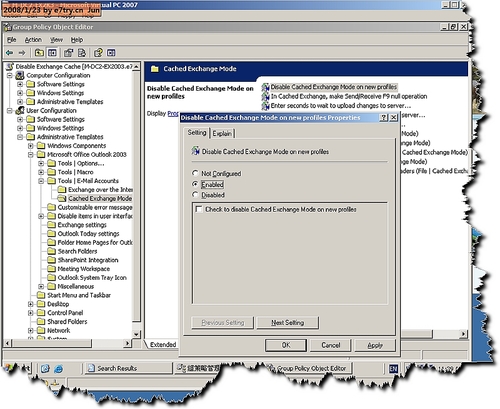Click the Exchange over the Internet folder icon

62,190
